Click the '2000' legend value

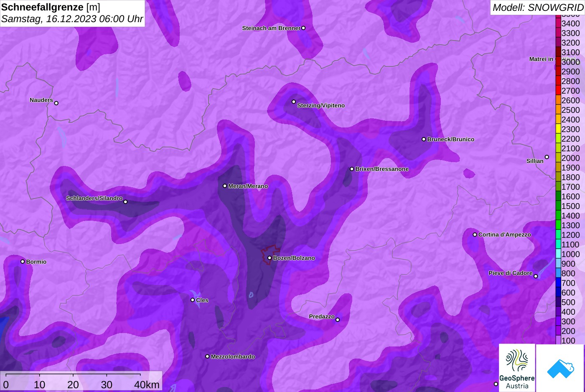click(570, 158)
